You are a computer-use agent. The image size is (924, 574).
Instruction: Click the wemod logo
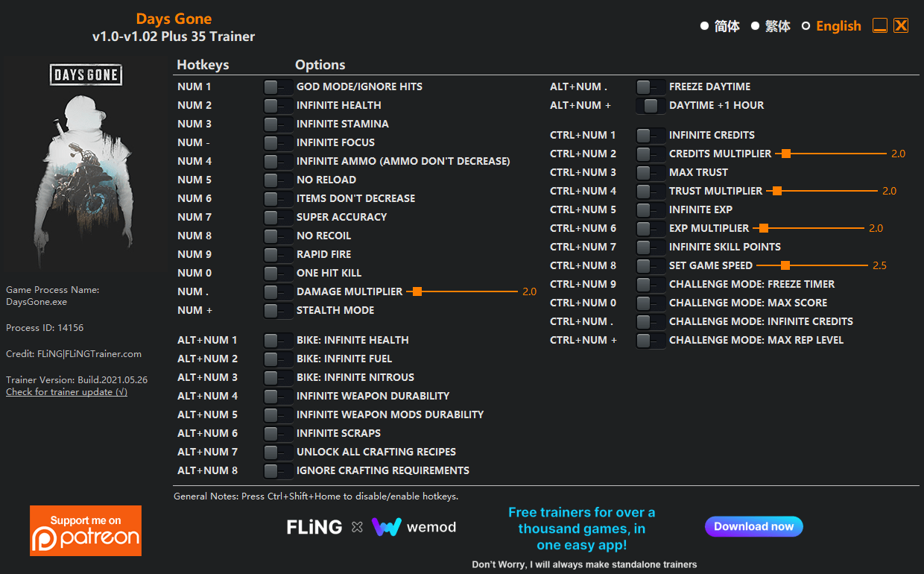[x=414, y=526]
